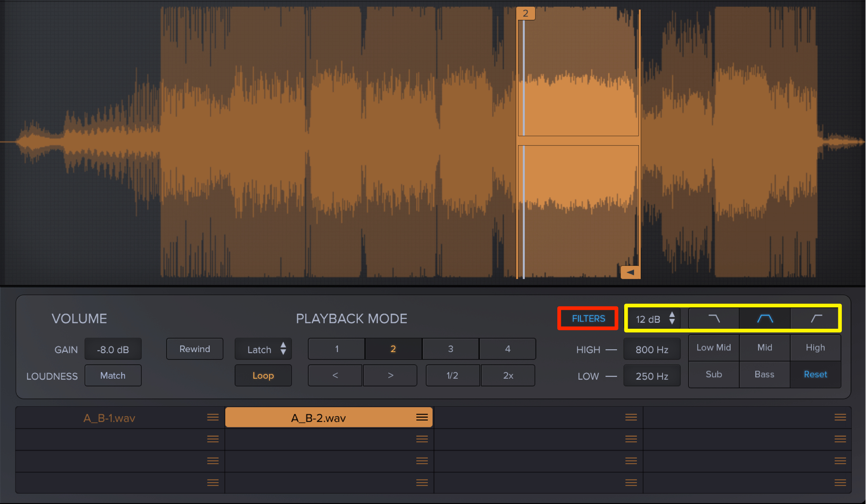Toggle the FILTERS section on or off

pyautogui.click(x=588, y=318)
